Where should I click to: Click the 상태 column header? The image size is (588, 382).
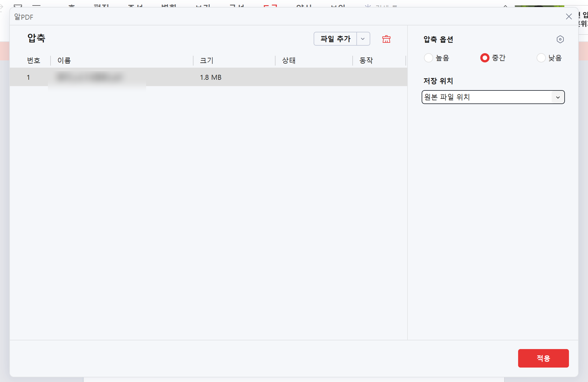pyautogui.click(x=289, y=60)
